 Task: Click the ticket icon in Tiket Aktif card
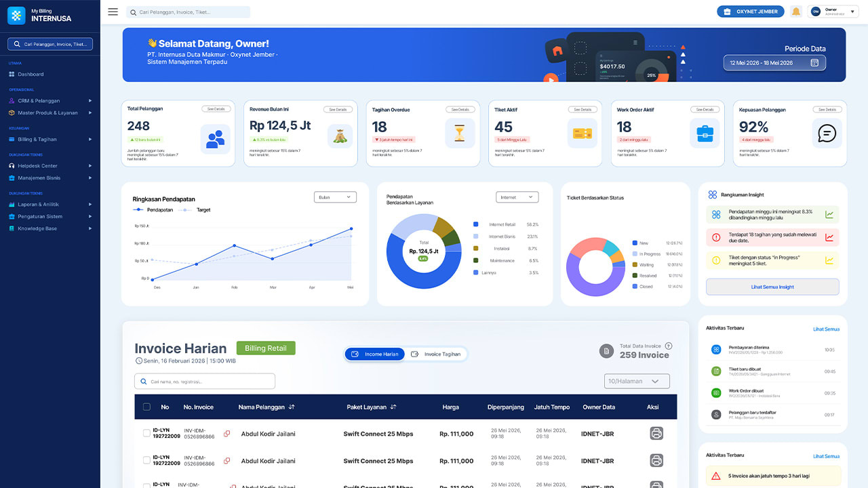[583, 133]
